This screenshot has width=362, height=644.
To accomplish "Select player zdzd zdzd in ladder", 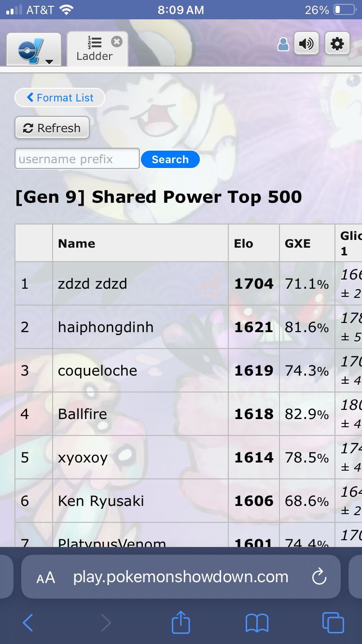I will coord(93,283).
